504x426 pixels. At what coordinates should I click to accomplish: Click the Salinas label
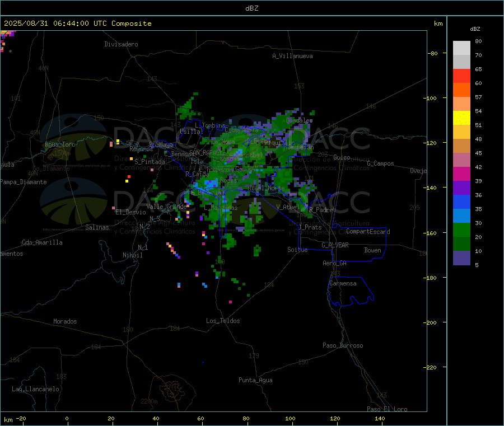pos(97,227)
